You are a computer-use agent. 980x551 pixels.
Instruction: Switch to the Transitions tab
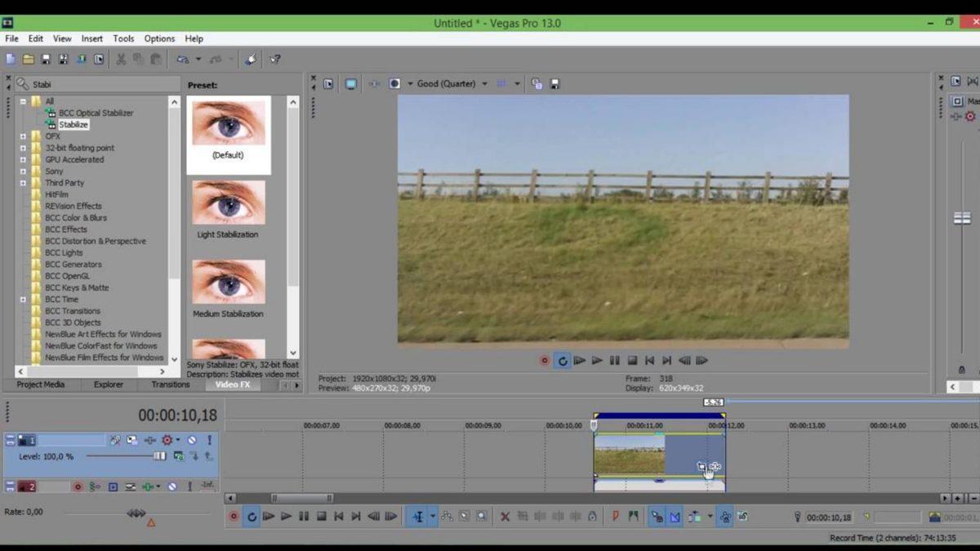(169, 384)
